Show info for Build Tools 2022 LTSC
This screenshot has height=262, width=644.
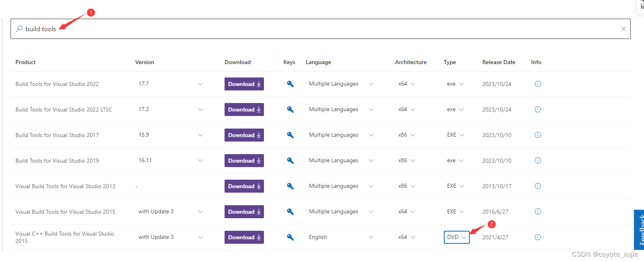538,110
